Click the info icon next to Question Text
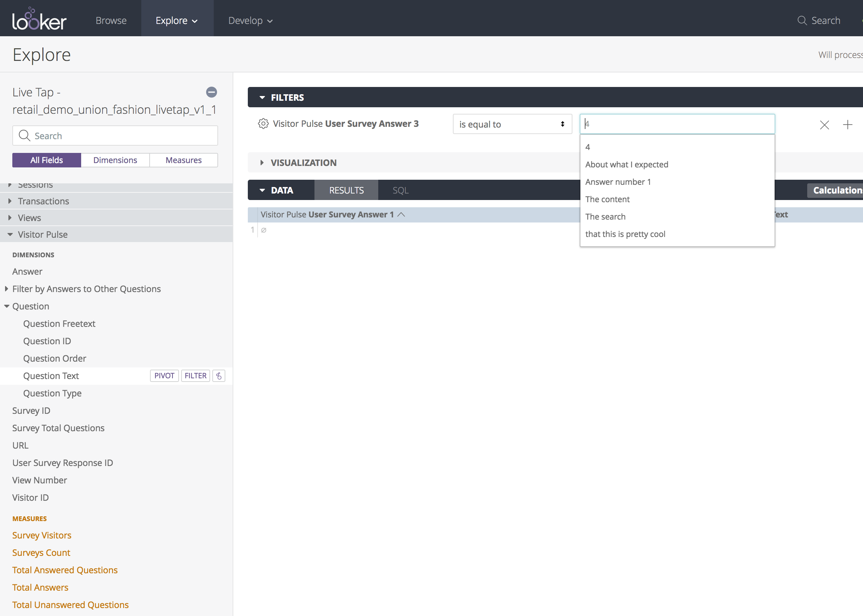 pos(219,376)
